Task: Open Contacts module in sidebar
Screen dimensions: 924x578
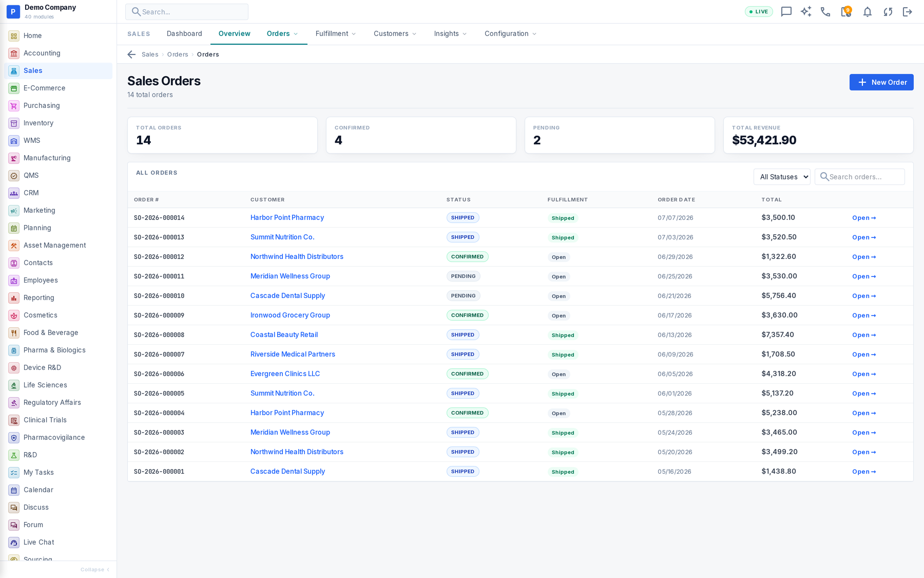Action: 58,263
